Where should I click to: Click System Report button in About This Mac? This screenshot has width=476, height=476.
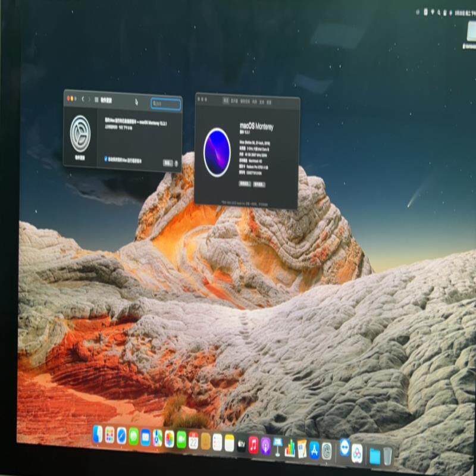tap(245, 184)
